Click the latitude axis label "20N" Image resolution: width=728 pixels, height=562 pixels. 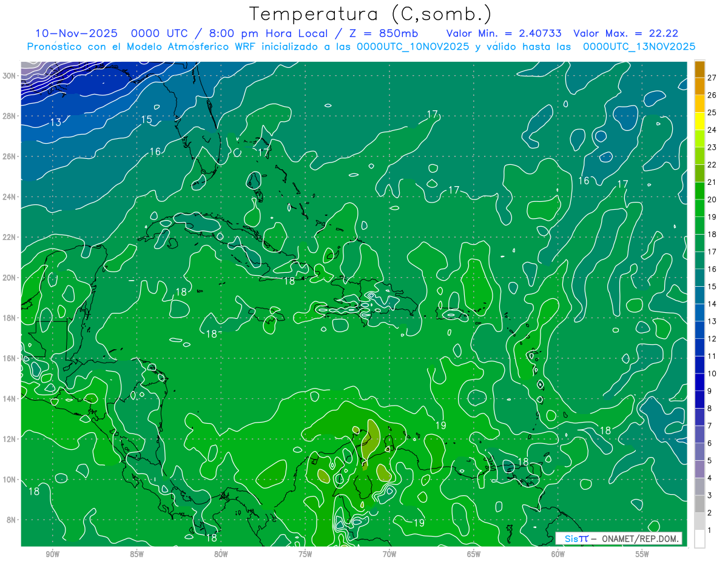[9, 278]
